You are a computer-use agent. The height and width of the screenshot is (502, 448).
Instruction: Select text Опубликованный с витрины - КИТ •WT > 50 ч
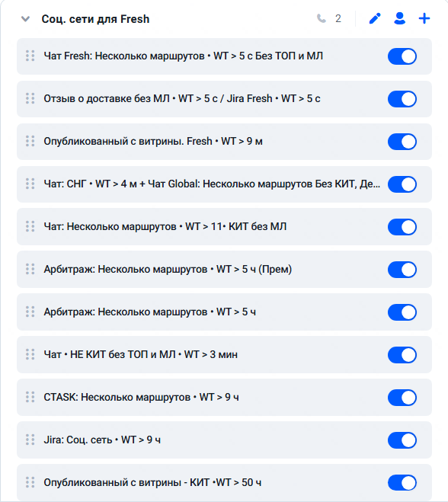[x=152, y=482]
